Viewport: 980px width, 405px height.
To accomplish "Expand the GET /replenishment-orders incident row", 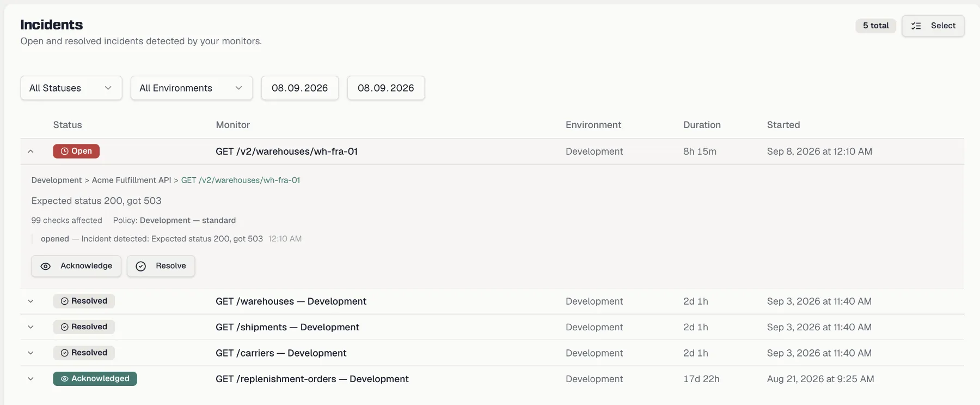I will [x=30, y=379].
